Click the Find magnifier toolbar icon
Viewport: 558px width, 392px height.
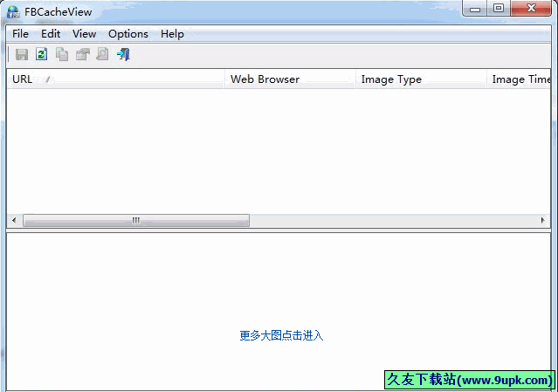point(102,54)
